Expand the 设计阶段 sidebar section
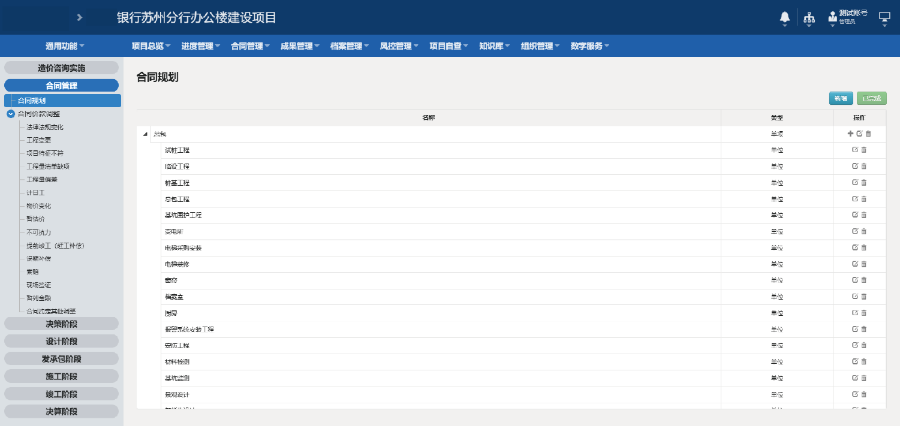Image resolution: width=900 pixels, height=426 pixels. pos(61,341)
